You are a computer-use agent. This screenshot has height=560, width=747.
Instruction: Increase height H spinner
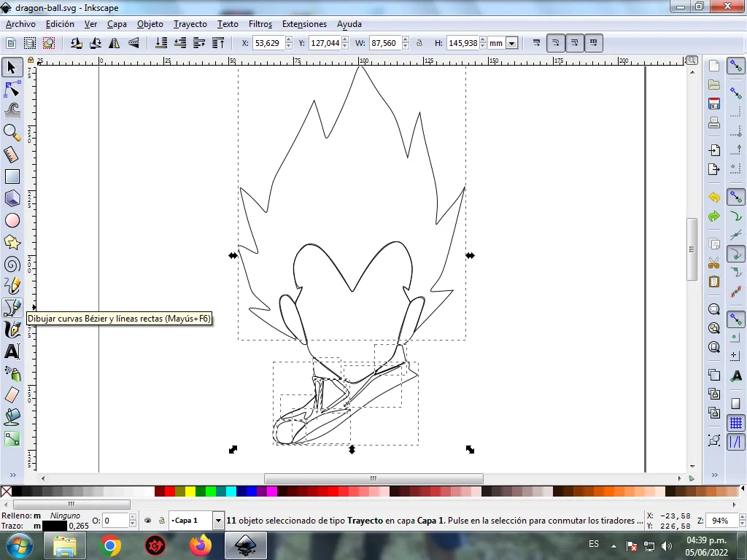483,40
